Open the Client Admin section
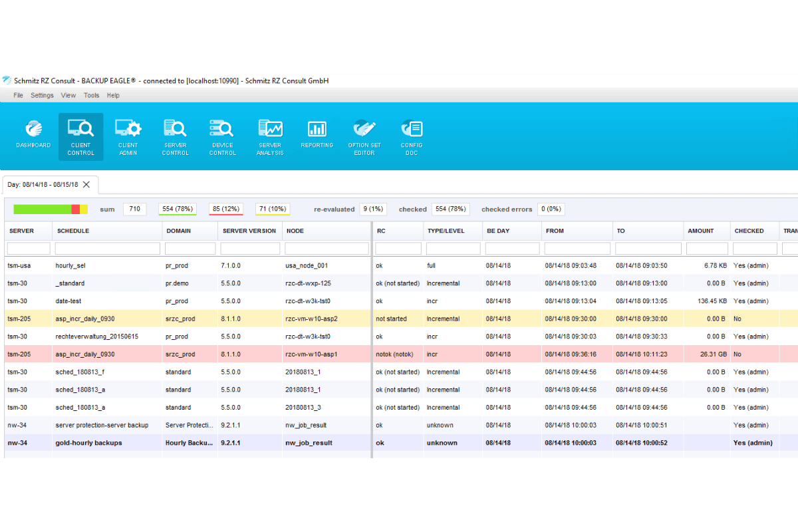The width and height of the screenshot is (798, 532). click(x=128, y=137)
